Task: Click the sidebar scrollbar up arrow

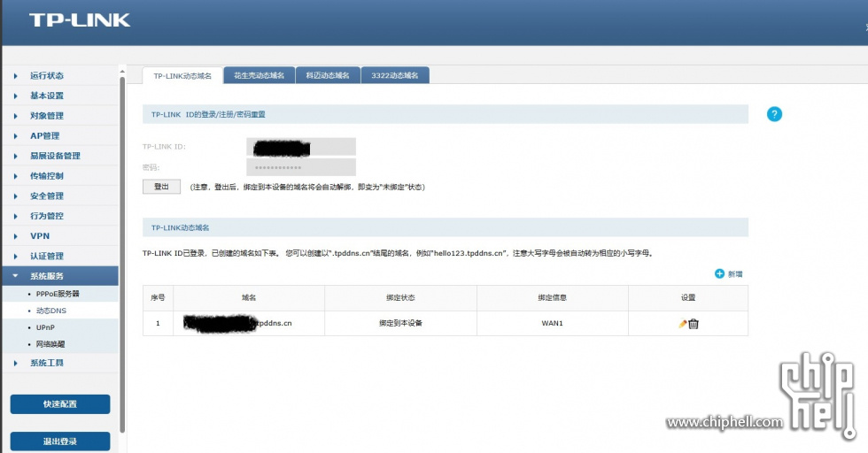Action: [x=122, y=71]
